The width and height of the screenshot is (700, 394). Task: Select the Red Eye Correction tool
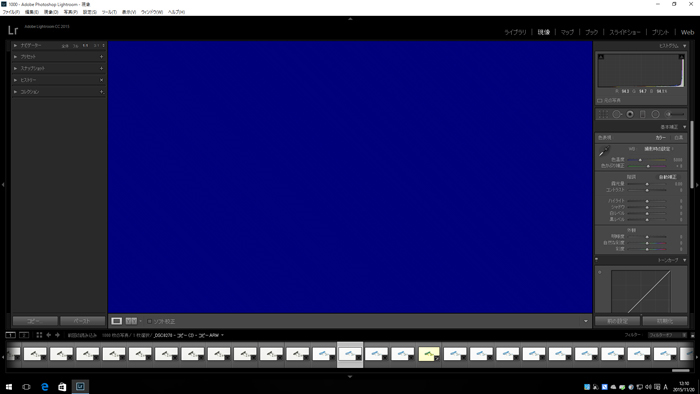630,114
